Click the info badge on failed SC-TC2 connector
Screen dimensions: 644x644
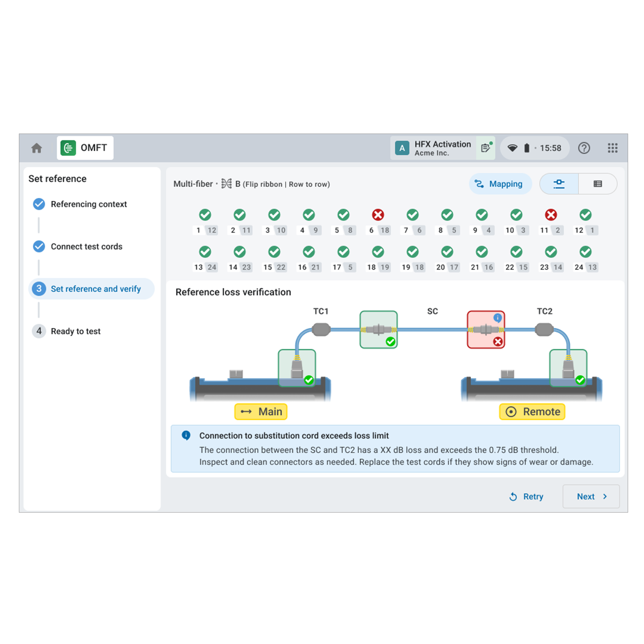coord(497,318)
